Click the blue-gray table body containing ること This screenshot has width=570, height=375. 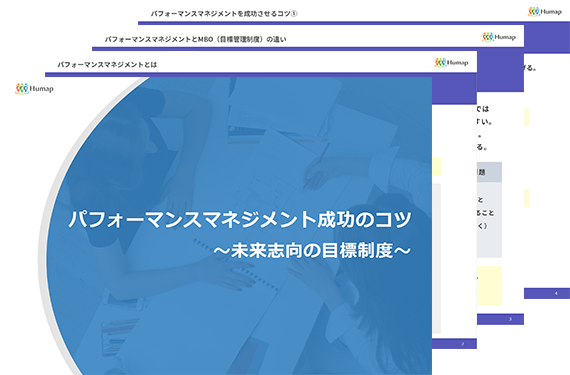coord(489,220)
